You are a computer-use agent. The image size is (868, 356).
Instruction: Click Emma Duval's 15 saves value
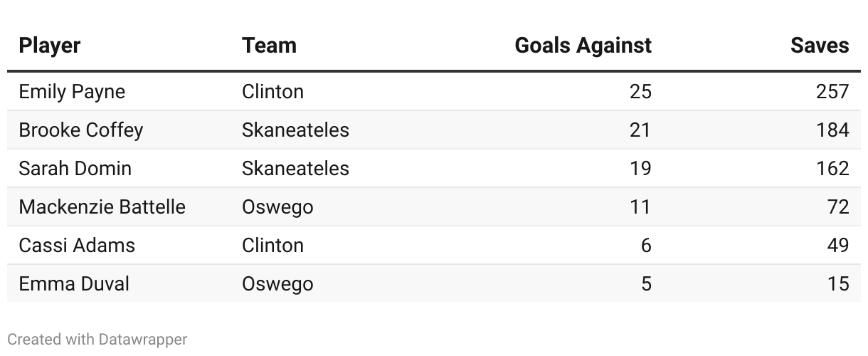[838, 284]
